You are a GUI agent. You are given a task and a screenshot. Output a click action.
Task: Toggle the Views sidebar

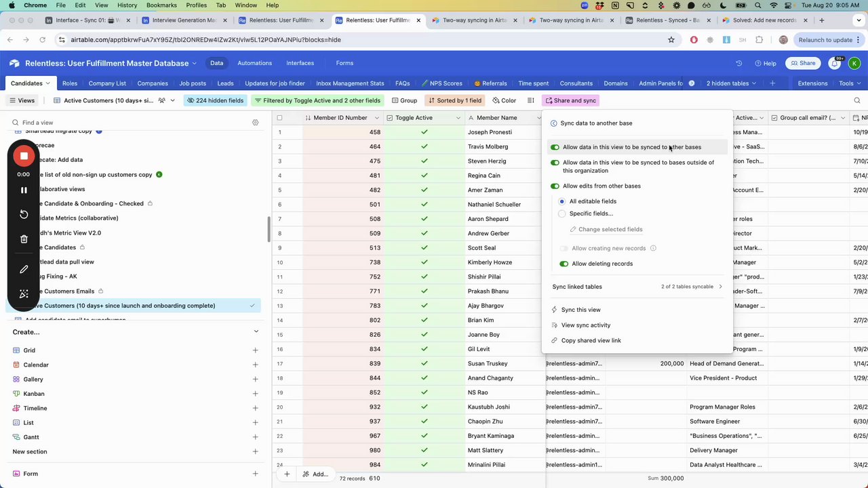point(22,100)
